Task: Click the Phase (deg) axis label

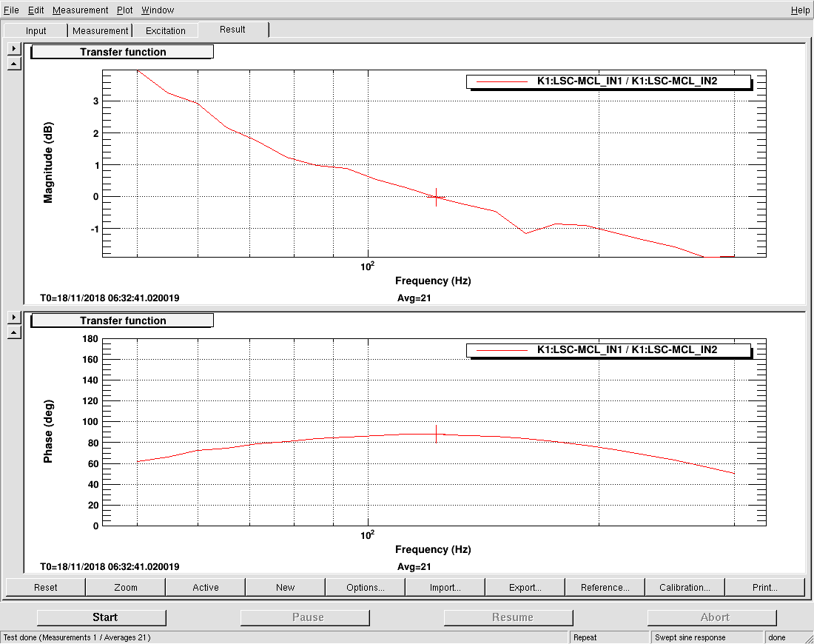Action: point(48,431)
